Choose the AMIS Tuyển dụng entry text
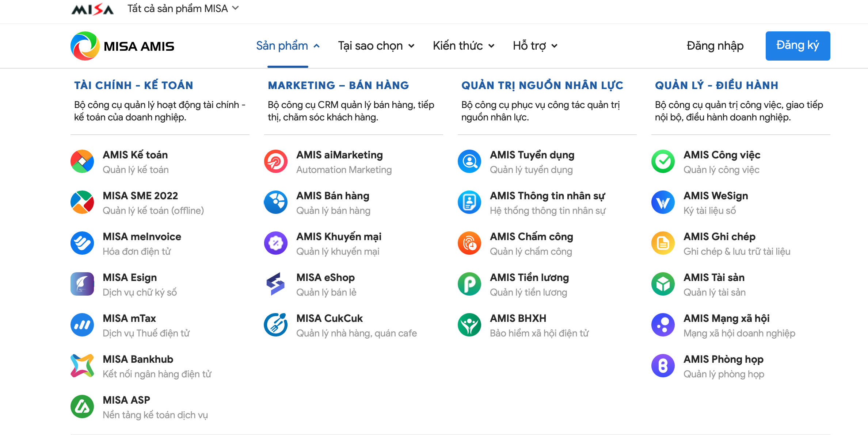868x435 pixels. 532,155
